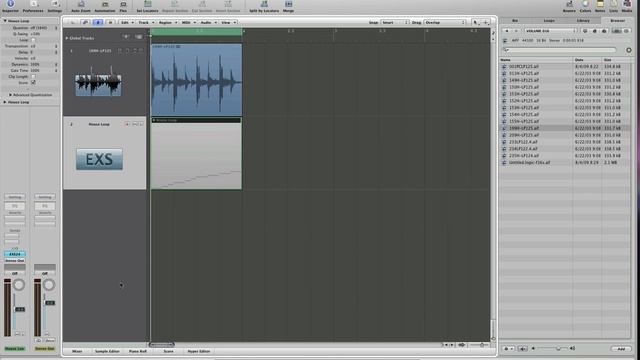Click the Repeat Section toolbar icon
640x360 pixels.
coord(174,6)
